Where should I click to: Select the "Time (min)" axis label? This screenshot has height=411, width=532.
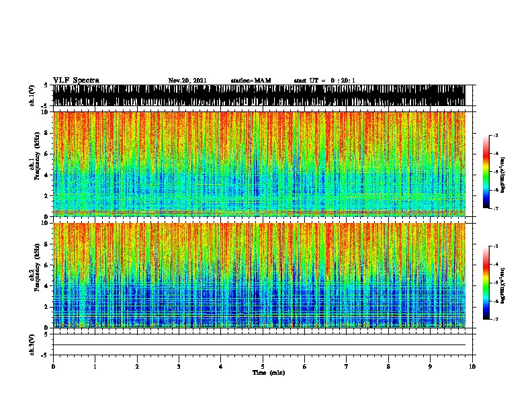point(269,373)
